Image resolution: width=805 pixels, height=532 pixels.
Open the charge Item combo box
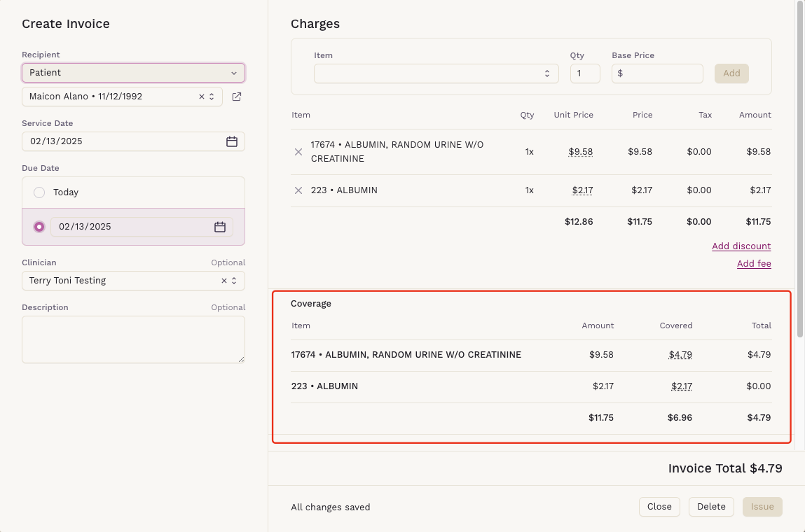pyautogui.click(x=436, y=73)
